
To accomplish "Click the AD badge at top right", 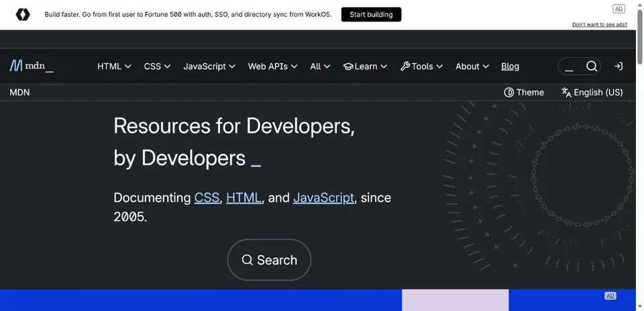I will click(x=619, y=9).
